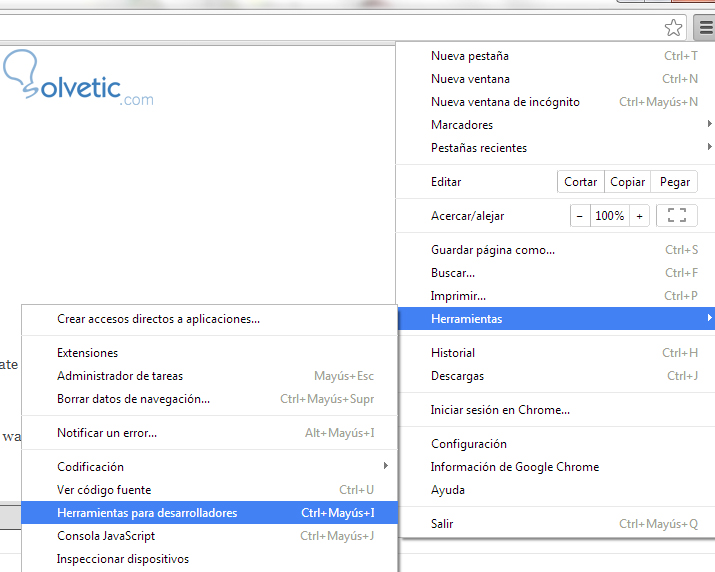Open the Pestañas recientes entry
Viewport: 715px width, 572px height.
click(x=556, y=148)
